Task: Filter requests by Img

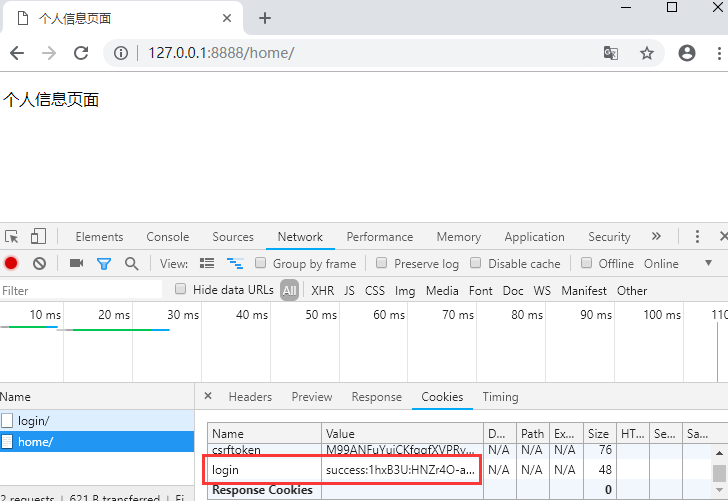Action: click(405, 291)
